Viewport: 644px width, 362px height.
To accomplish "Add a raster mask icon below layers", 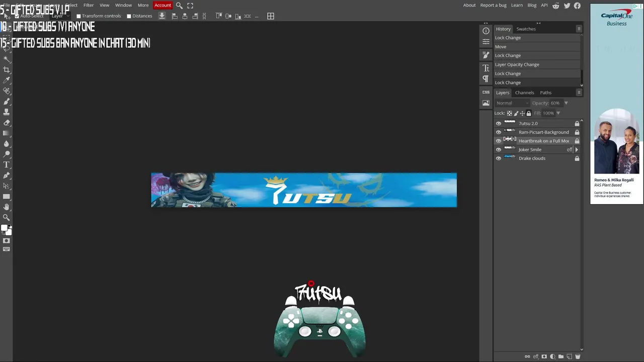I will pyautogui.click(x=544, y=356).
